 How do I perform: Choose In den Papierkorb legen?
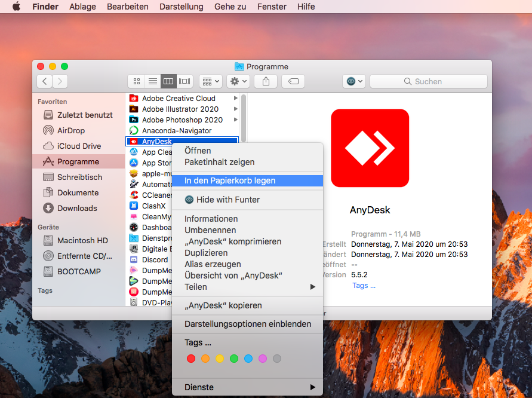pyautogui.click(x=247, y=180)
